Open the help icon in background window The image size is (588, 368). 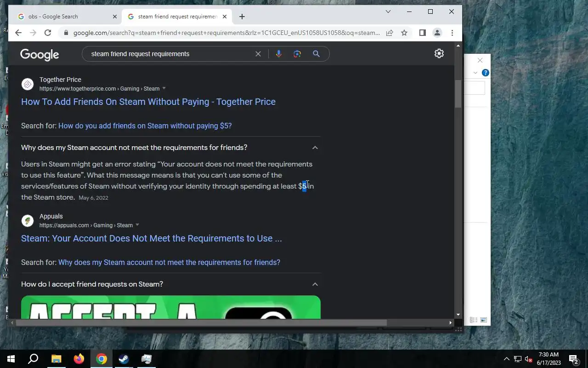(485, 73)
